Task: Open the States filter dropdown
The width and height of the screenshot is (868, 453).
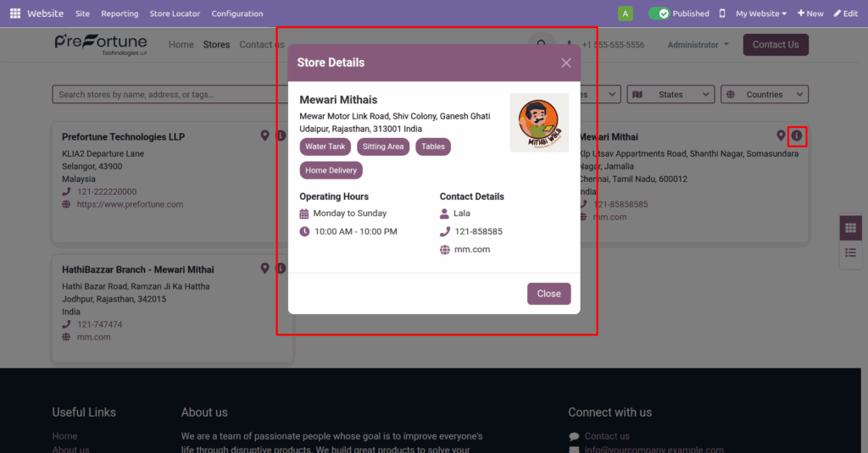Action: pos(670,95)
